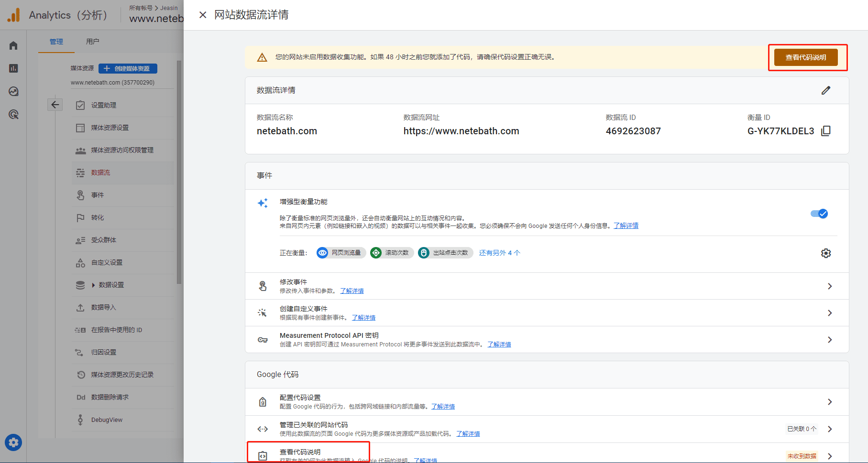Image resolution: width=868 pixels, height=463 pixels.
Task: Open the Admin gear icon at bottom-left
Action: pyautogui.click(x=13, y=442)
